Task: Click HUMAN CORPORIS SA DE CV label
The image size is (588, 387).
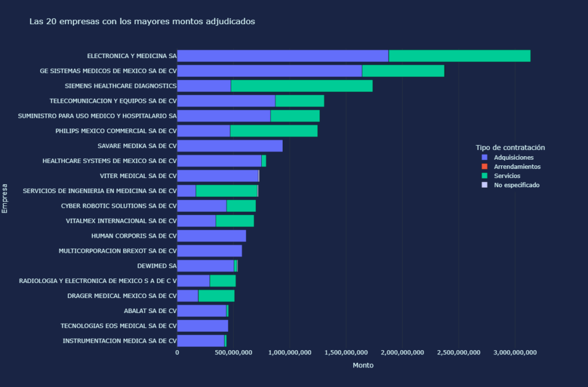Action: [x=134, y=236]
